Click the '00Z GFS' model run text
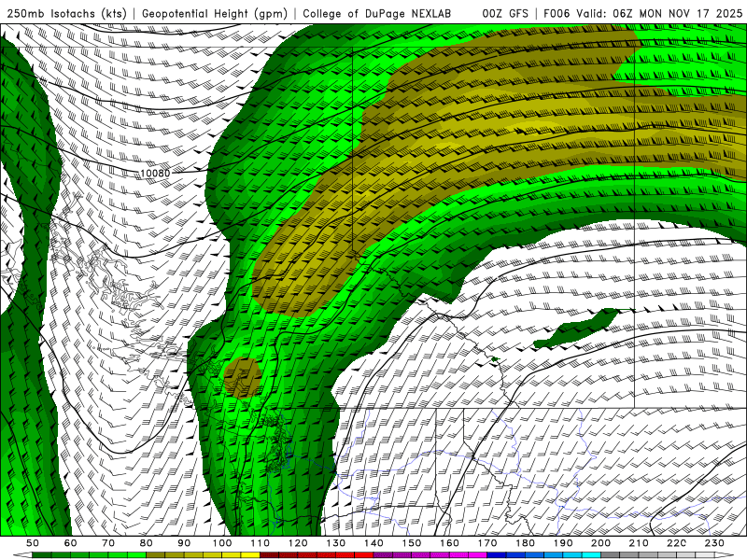The width and height of the screenshot is (747, 560). (505, 14)
